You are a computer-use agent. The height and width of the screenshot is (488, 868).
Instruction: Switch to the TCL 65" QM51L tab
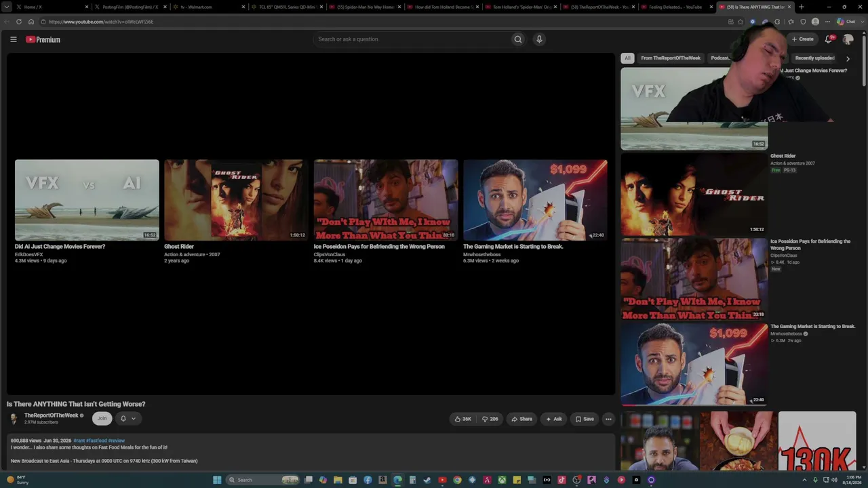click(x=288, y=7)
